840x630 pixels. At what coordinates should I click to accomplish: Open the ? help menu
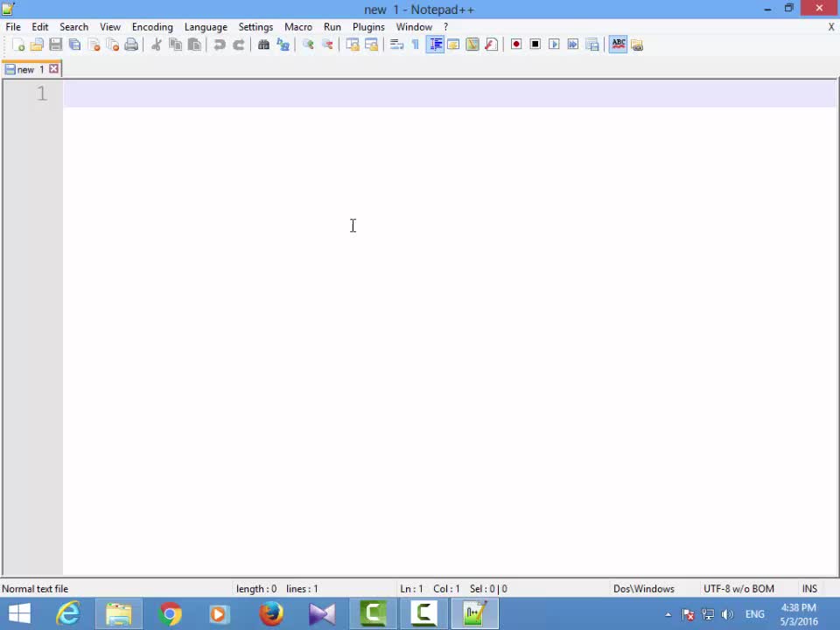pos(445,27)
